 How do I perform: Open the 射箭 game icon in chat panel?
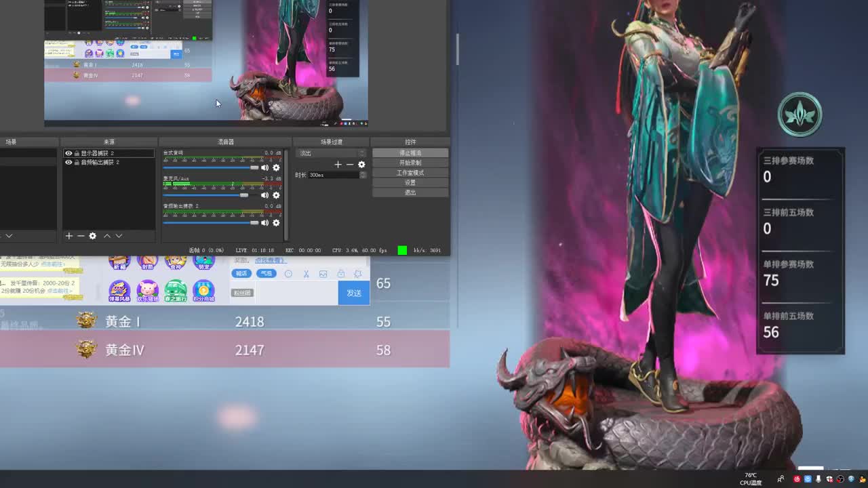click(147, 262)
